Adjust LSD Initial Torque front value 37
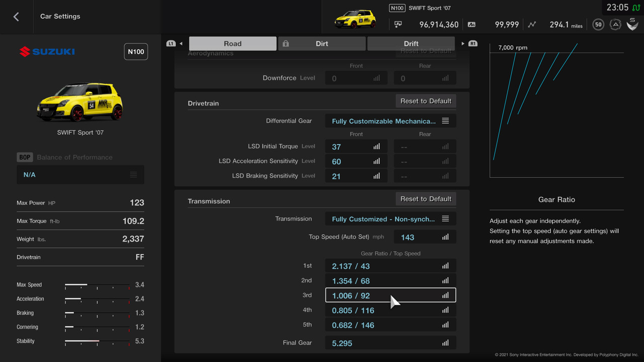The image size is (644, 362). point(356,147)
